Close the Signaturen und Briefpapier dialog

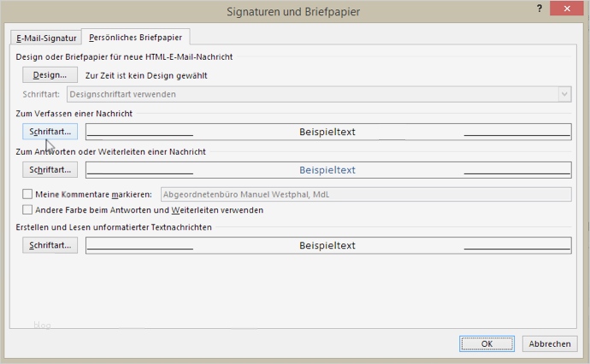(568, 9)
